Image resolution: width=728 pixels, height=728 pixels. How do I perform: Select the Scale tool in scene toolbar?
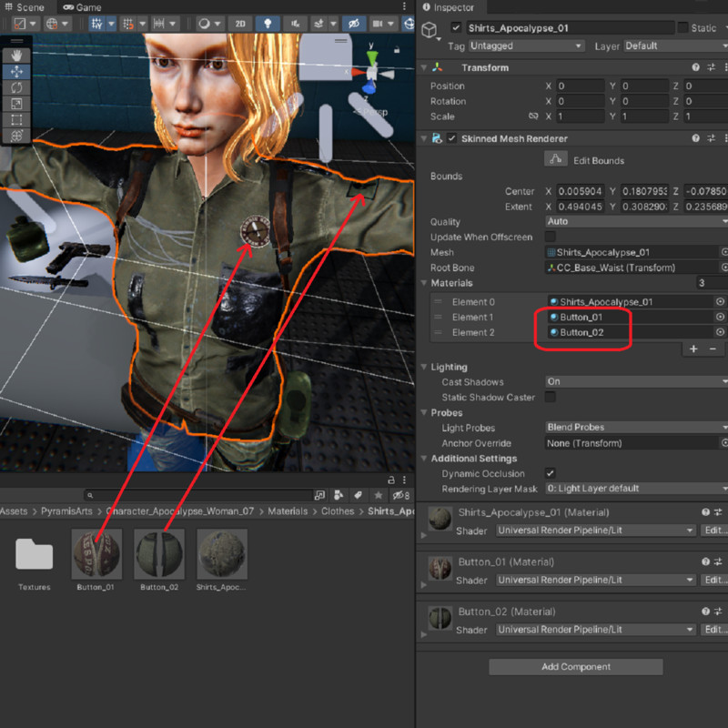(x=17, y=104)
